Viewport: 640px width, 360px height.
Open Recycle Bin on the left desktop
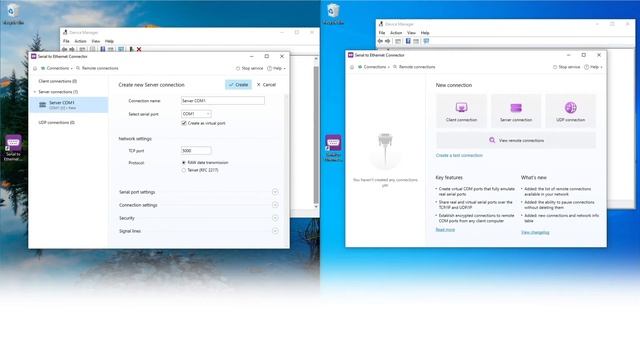[x=13, y=14]
